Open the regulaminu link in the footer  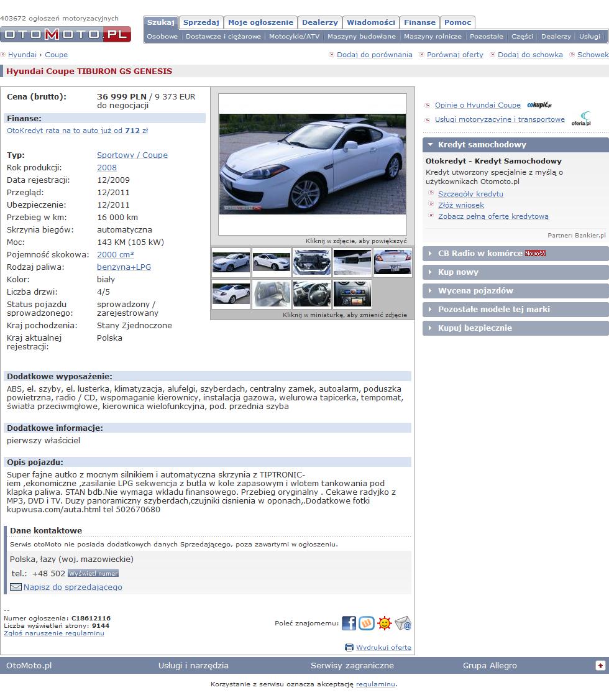coord(376,684)
